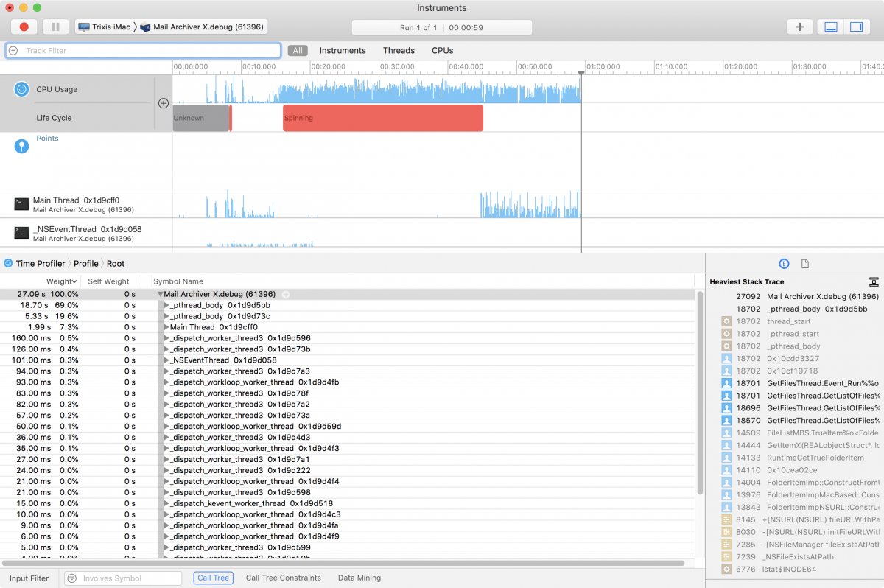
Task: Select the 1.99 s weight cell
Action: 39,327
